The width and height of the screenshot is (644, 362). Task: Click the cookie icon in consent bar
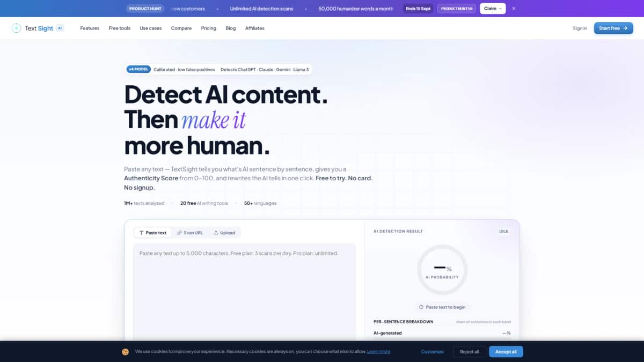tap(125, 352)
